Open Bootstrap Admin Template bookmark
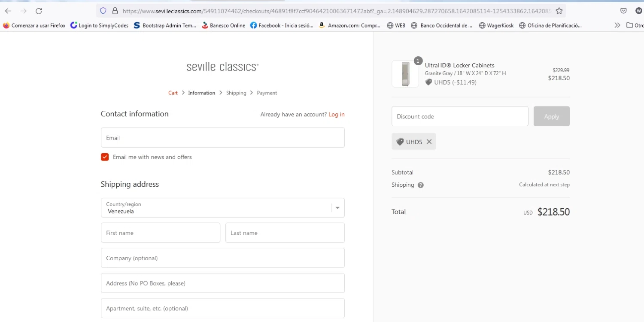This screenshot has width=644, height=322. (165, 25)
